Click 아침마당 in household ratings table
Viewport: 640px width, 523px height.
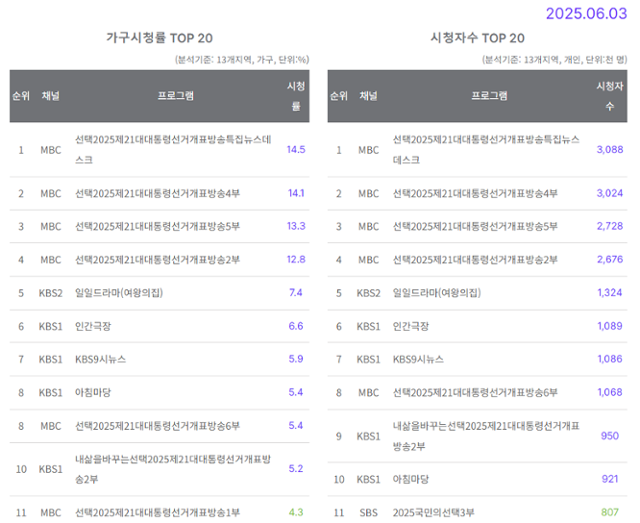(x=93, y=393)
